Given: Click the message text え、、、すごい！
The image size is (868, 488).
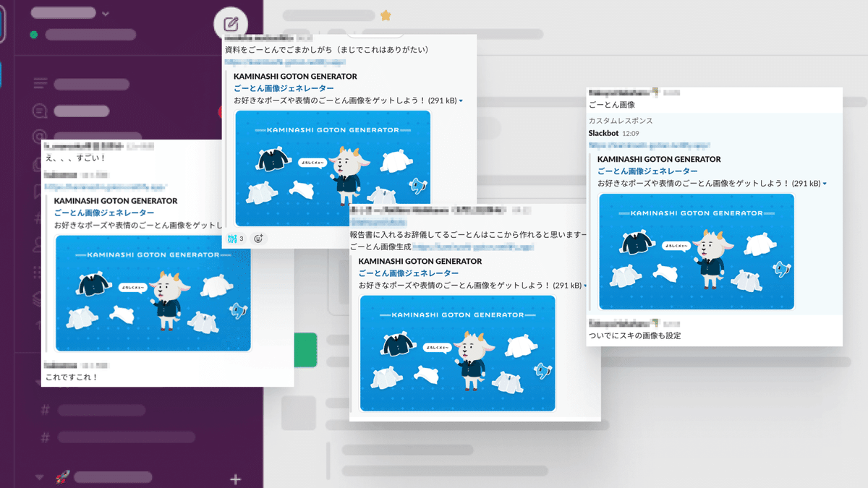Looking at the screenshot, I should click(75, 158).
